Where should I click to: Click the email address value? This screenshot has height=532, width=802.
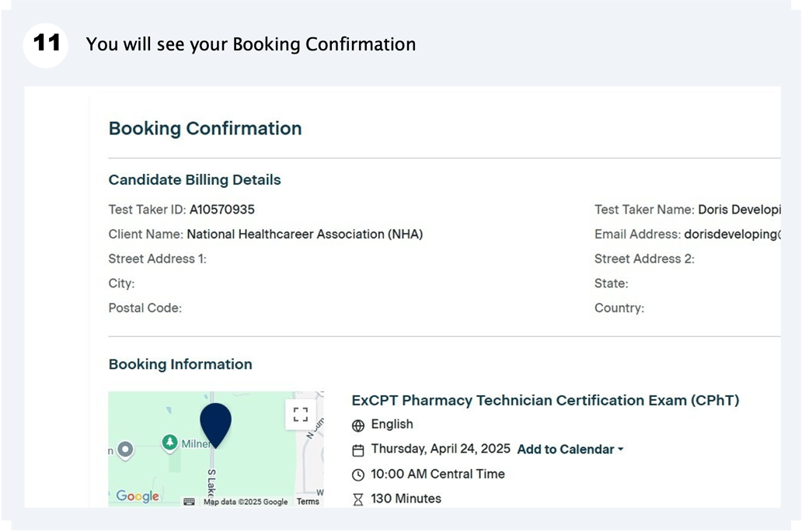tap(731, 235)
